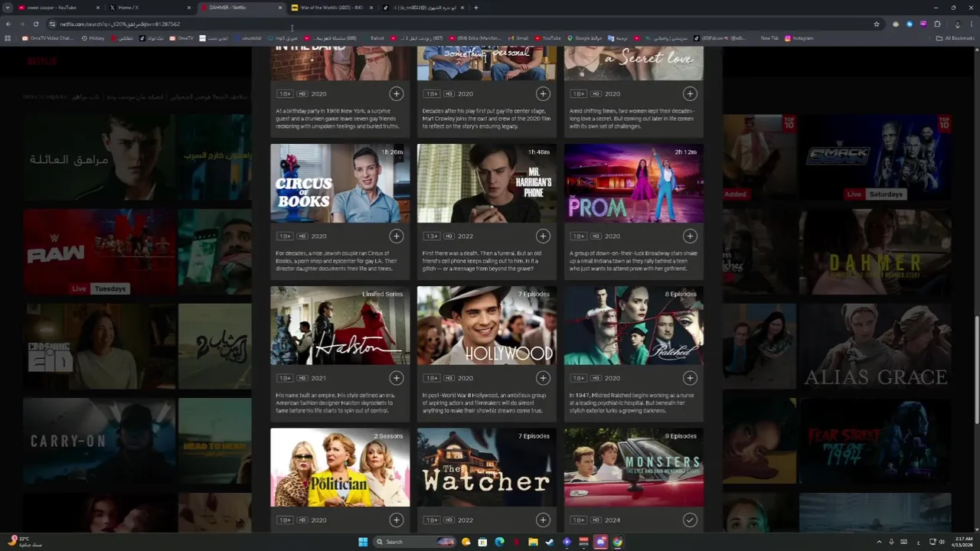Open Halston limited series thumbnail
The height and width of the screenshot is (551, 980).
(340, 326)
